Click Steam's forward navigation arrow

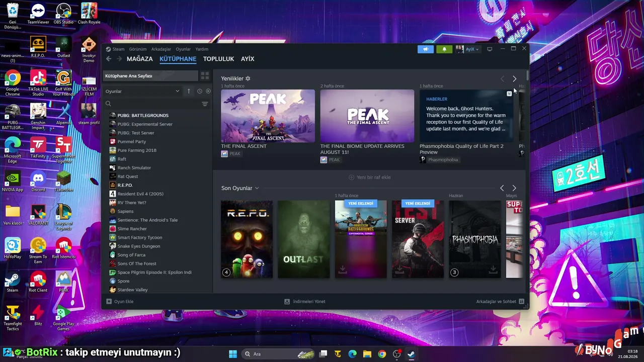[x=119, y=59]
